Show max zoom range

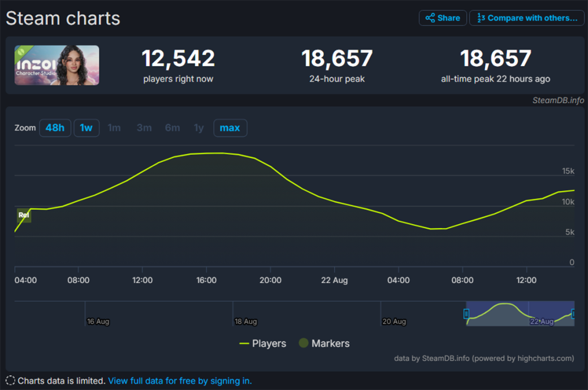(x=230, y=128)
